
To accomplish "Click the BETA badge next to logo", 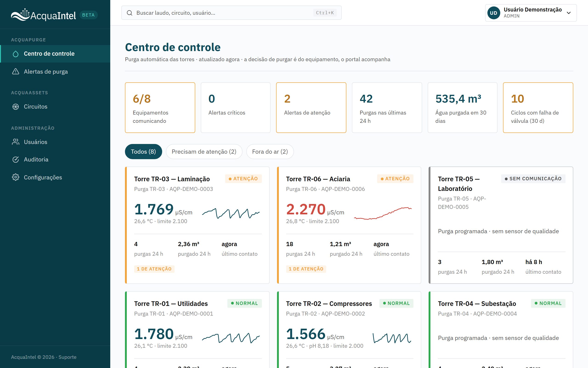I will coord(88,15).
